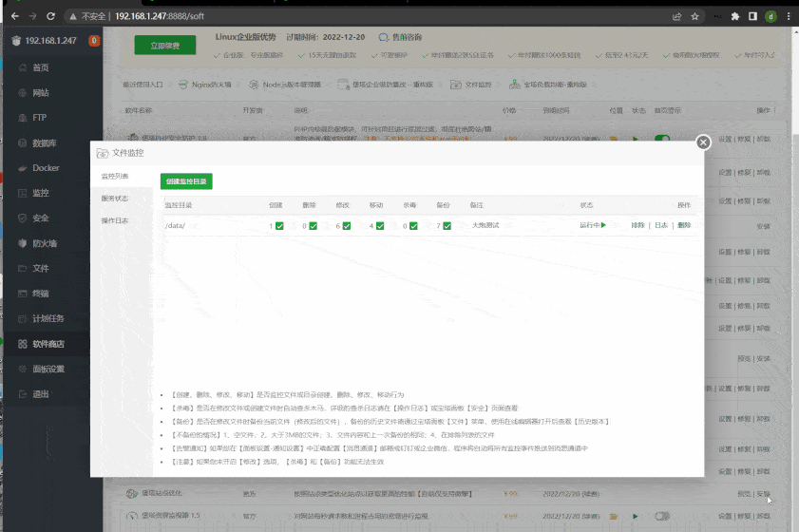The width and height of the screenshot is (799, 532).
Task: Open the 宝塔负载均衡 recent shortcut
Action: coord(548,85)
